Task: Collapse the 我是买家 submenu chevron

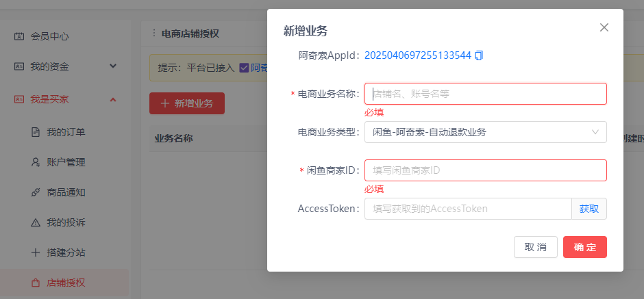Action: [113, 99]
